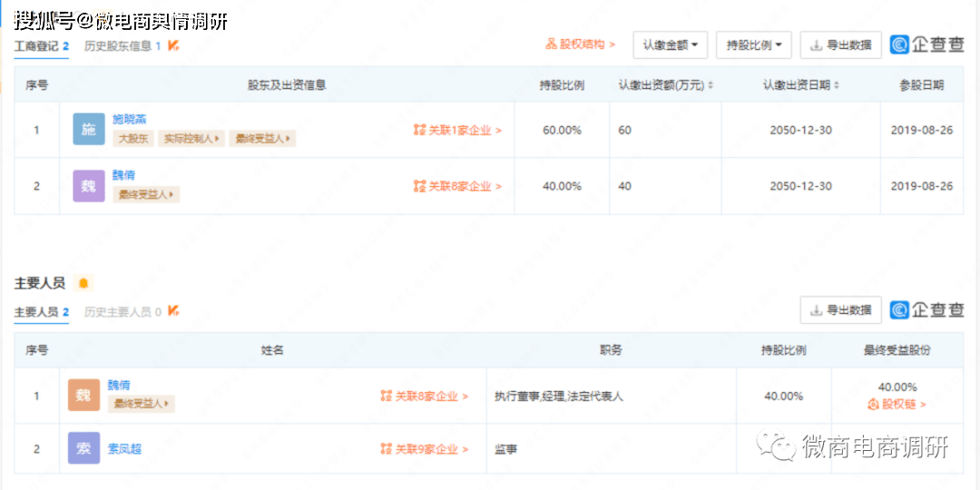Screen dimensions: 980x490
Task: Click VIP icon next to 历史主要人员
Action: pos(173,311)
